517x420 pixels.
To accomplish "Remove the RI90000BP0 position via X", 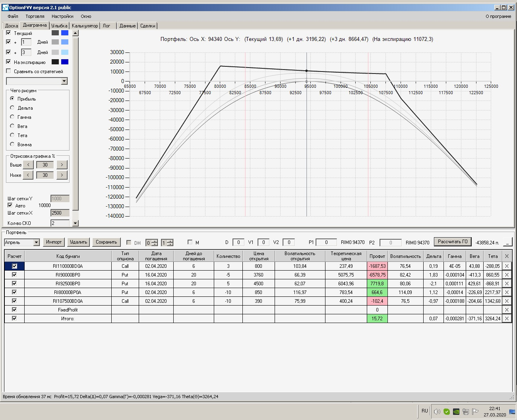I will [507, 275].
